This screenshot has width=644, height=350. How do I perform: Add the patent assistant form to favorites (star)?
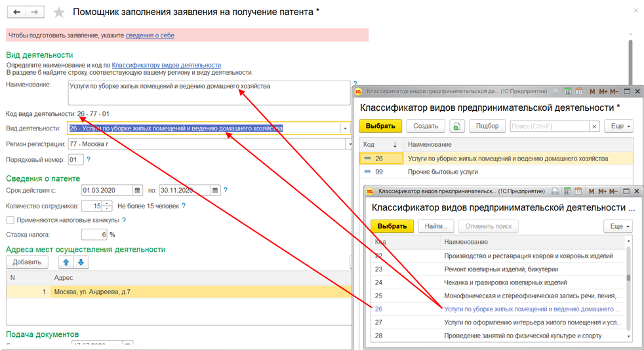tap(59, 12)
